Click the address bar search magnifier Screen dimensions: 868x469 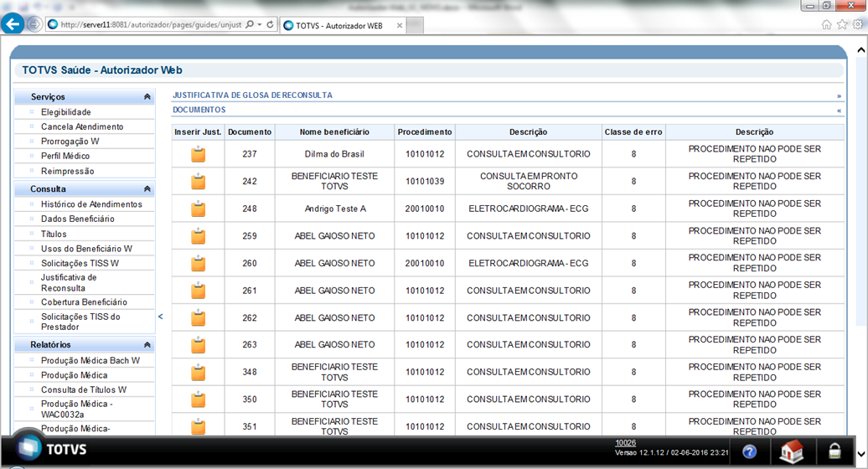250,24
